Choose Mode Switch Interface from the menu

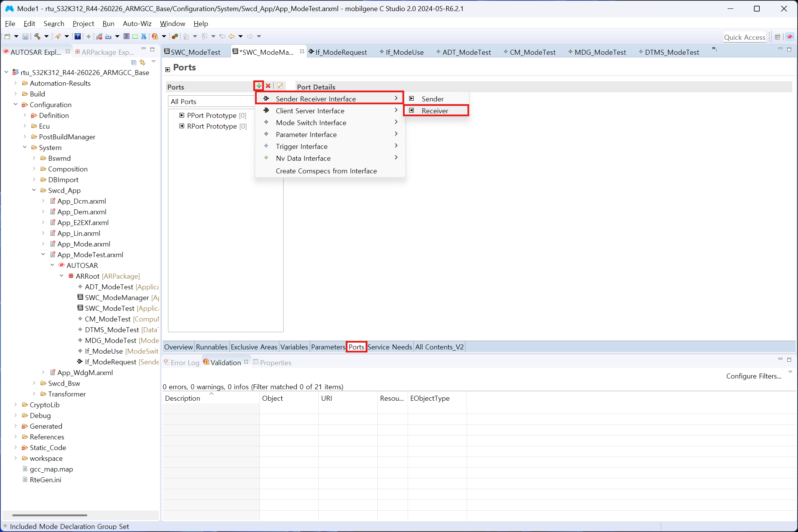point(330,122)
